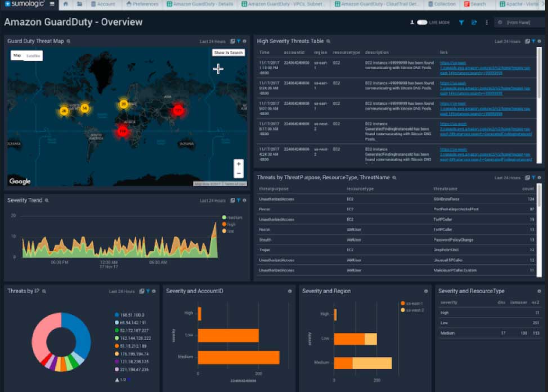Click info icon in Severity and AccountID panel

click(x=290, y=291)
